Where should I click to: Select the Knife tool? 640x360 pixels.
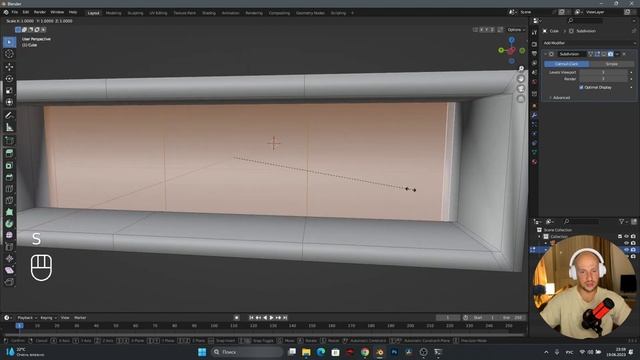[9, 200]
